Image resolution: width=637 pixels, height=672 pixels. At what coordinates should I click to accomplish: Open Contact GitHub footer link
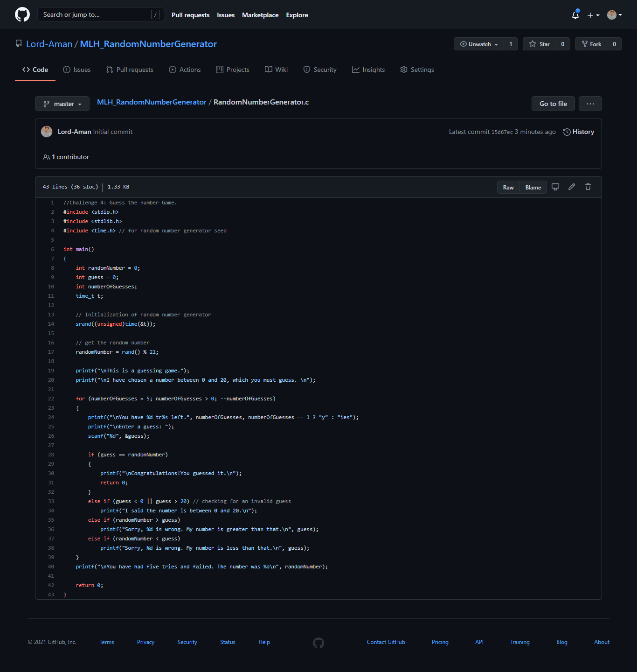click(x=386, y=642)
